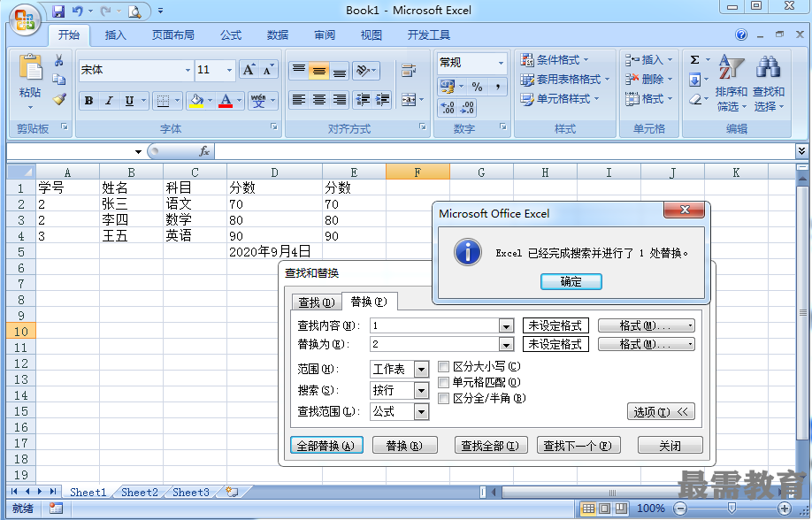The image size is (812, 520).
Task: Open the Formulas (公式) ribbon tab
Action: pyautogui.click(x=231, y=35)
